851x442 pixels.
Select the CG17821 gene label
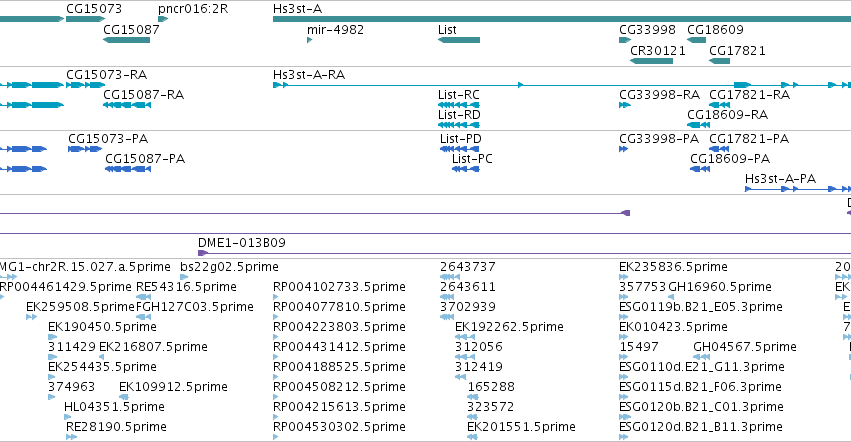(x=738, y=50)
